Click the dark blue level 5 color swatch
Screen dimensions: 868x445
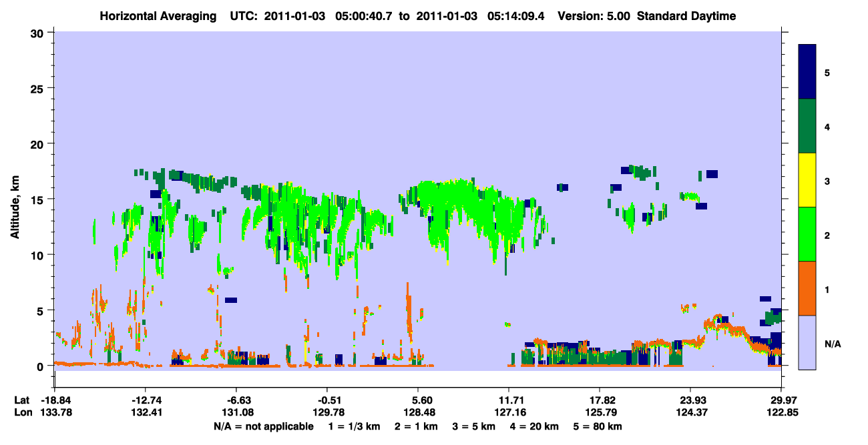click(x=807, y=72)
